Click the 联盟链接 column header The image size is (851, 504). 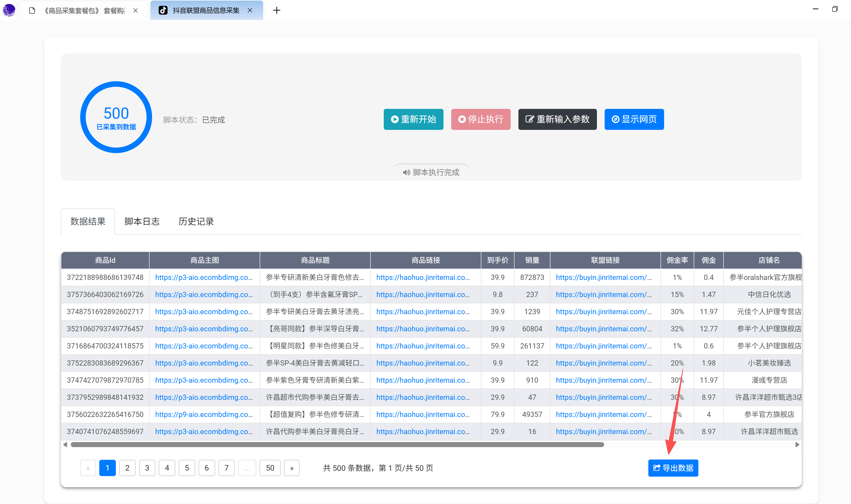[x=605, y=260]
